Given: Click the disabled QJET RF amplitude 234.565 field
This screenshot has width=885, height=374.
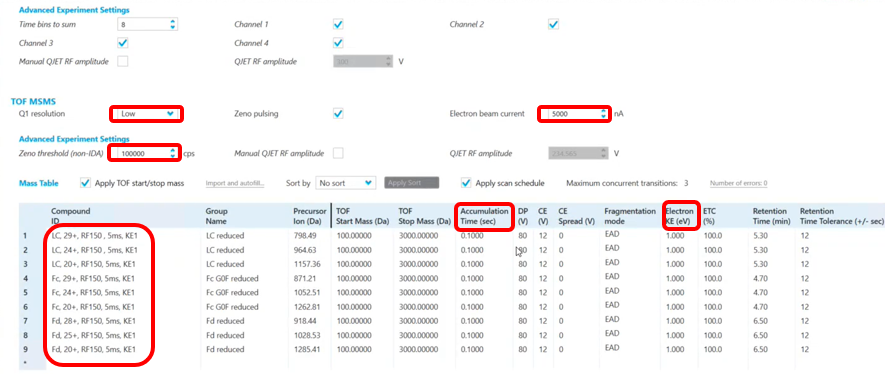Looking at the screenshot, I should point(579,153).
